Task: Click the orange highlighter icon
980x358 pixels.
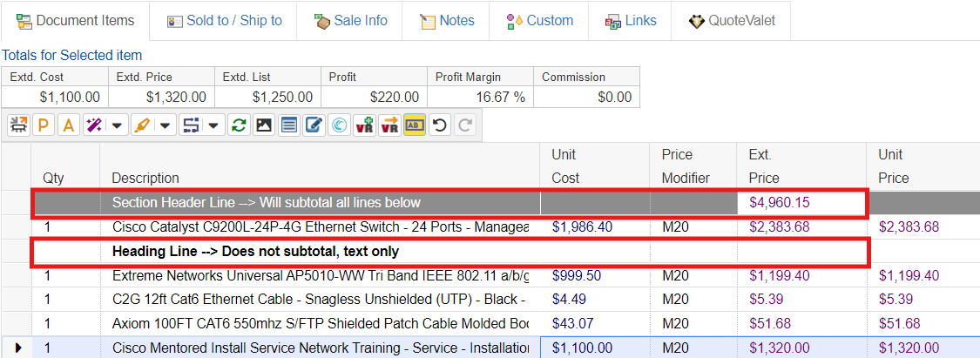Action: click(x=141, y=125)
